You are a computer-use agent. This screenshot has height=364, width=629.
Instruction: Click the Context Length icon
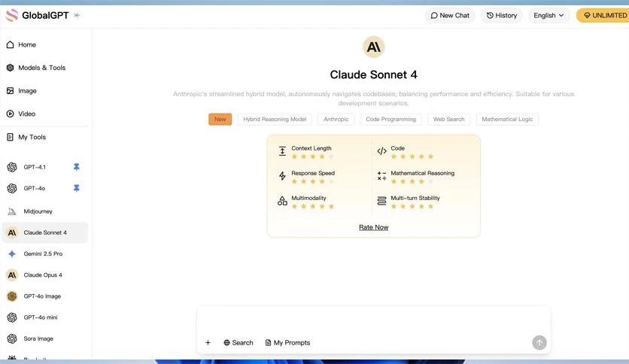click(282, 150)
